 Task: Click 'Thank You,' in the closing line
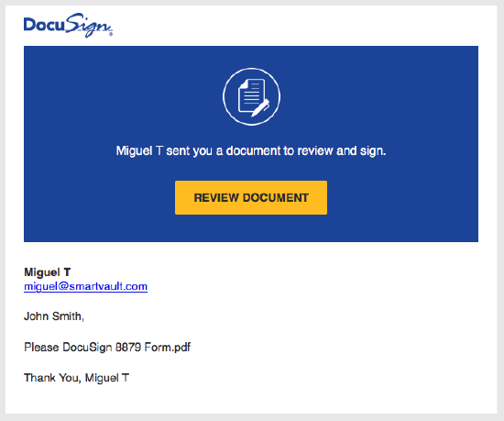click(53, 378)
